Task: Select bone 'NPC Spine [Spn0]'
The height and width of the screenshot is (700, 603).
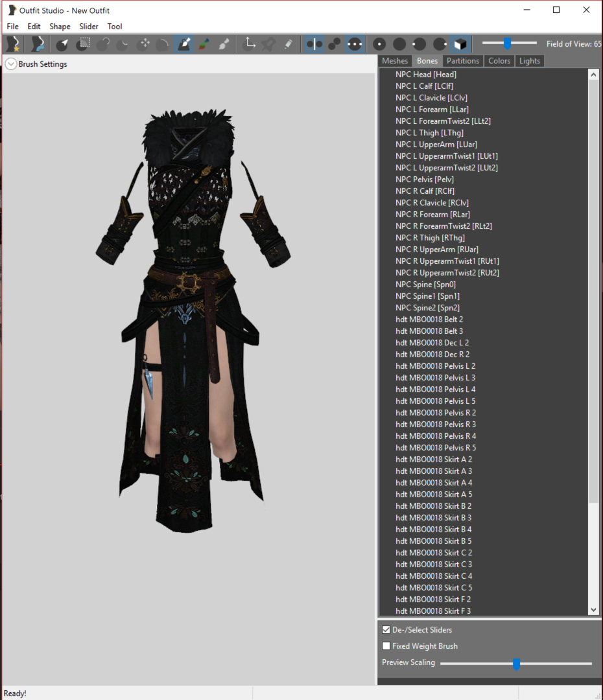Action: coord(426,285)
